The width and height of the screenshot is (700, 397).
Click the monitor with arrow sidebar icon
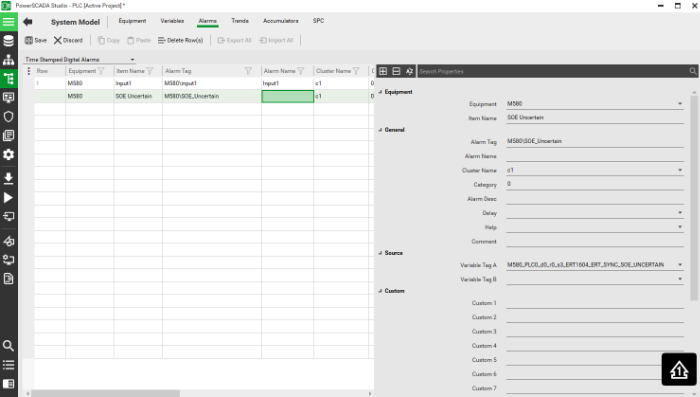(8, 216)
